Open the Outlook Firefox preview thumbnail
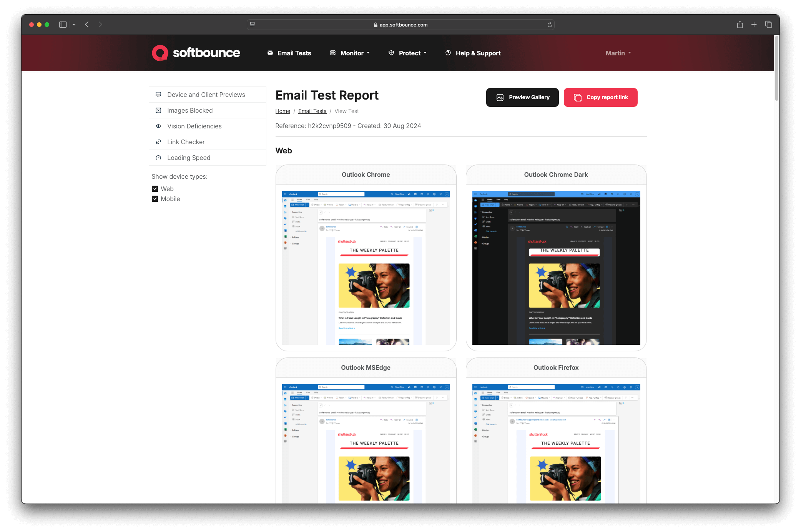801x532 pixels. click(556, 444)
